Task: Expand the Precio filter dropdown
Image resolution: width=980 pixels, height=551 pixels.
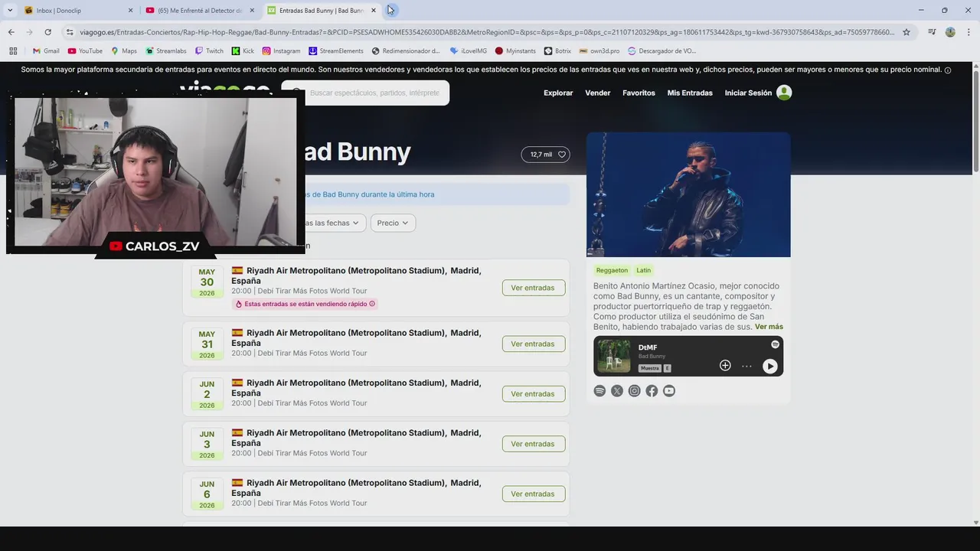Action: click(x=393, y=223)
